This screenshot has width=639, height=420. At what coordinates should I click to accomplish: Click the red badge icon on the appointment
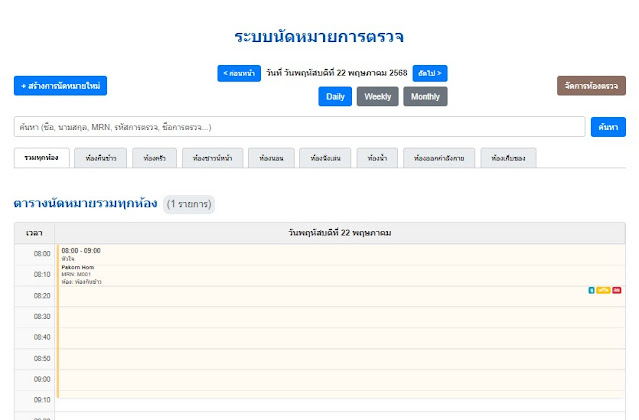[x=616, y=290]
